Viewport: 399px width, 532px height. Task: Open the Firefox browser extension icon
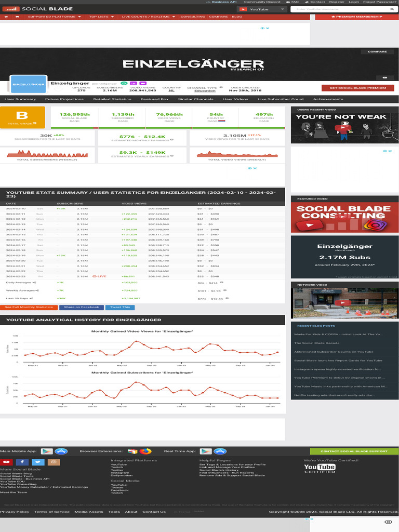tap(145, 451)
